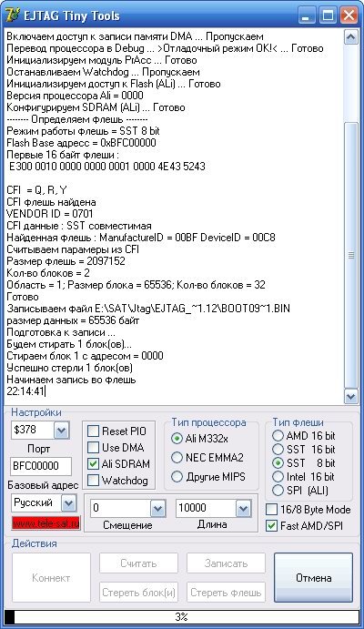Enable the Watchdog checkbox
364x629 pixels.
(93, 481)
